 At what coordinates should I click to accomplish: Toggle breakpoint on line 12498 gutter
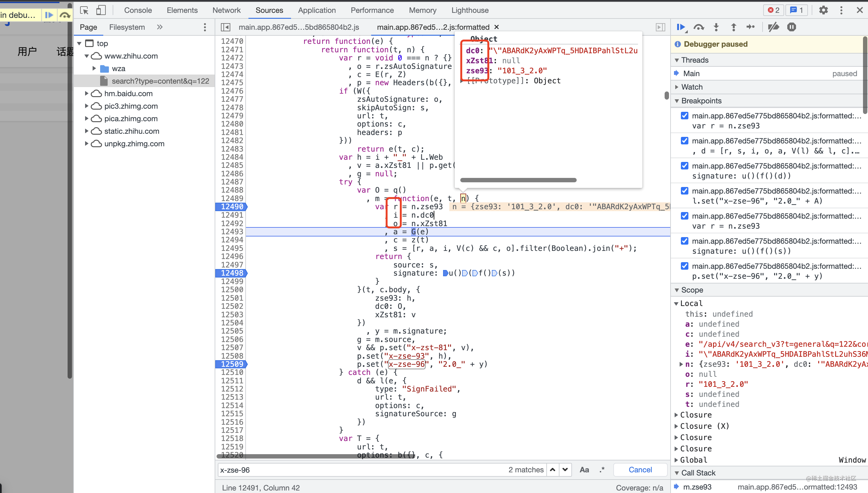[x=231, y=273]
